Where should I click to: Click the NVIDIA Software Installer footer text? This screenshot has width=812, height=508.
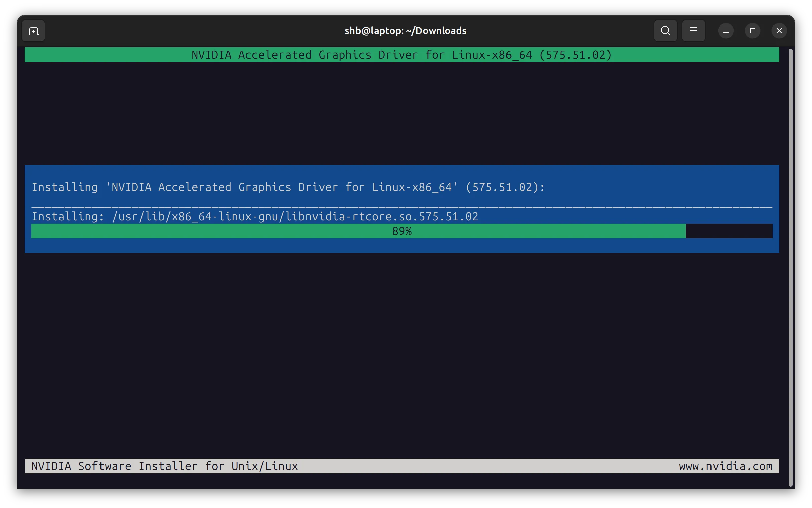tap(165, 466)
